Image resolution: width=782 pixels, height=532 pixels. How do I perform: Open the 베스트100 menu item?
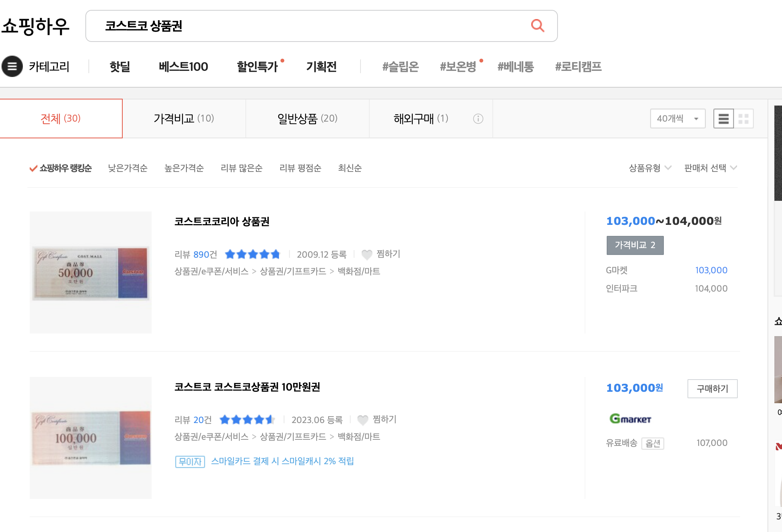(183, 67)
